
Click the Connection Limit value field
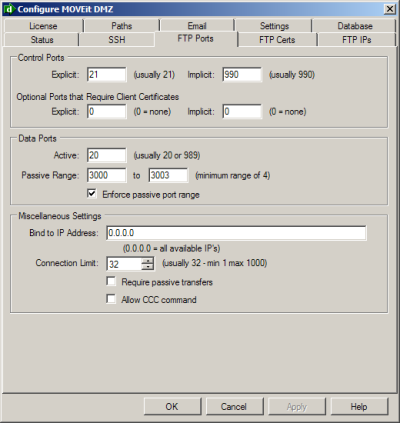(124, 264)
